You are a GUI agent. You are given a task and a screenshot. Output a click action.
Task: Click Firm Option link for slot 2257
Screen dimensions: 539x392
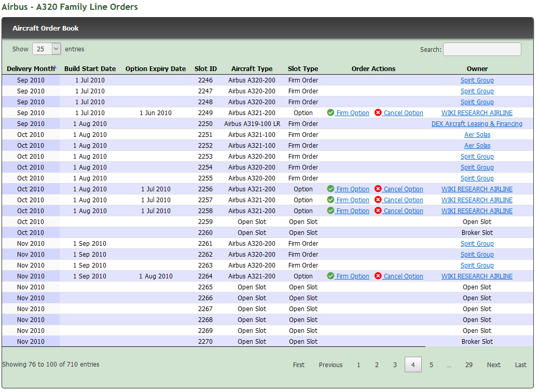point(353,200)
